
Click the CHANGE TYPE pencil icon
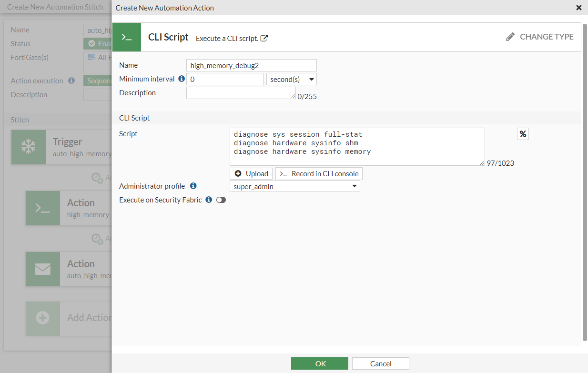tap(510, 36)
